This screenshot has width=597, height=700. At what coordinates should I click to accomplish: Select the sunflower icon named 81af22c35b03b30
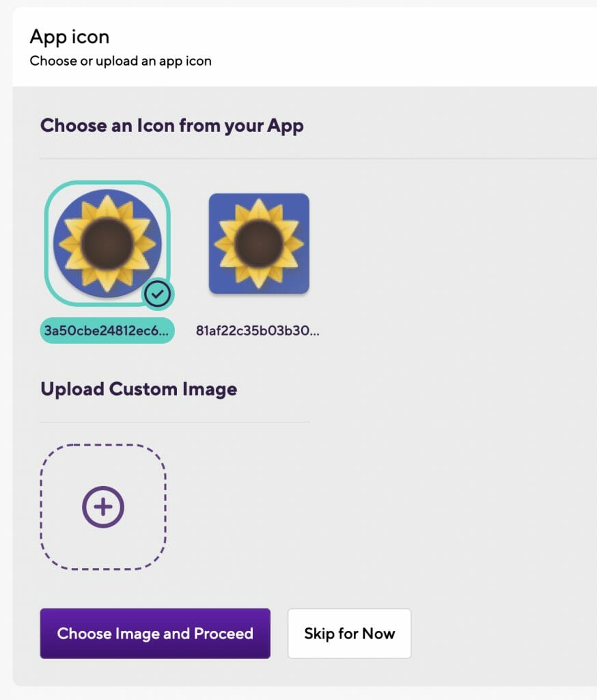coord(258,243)
